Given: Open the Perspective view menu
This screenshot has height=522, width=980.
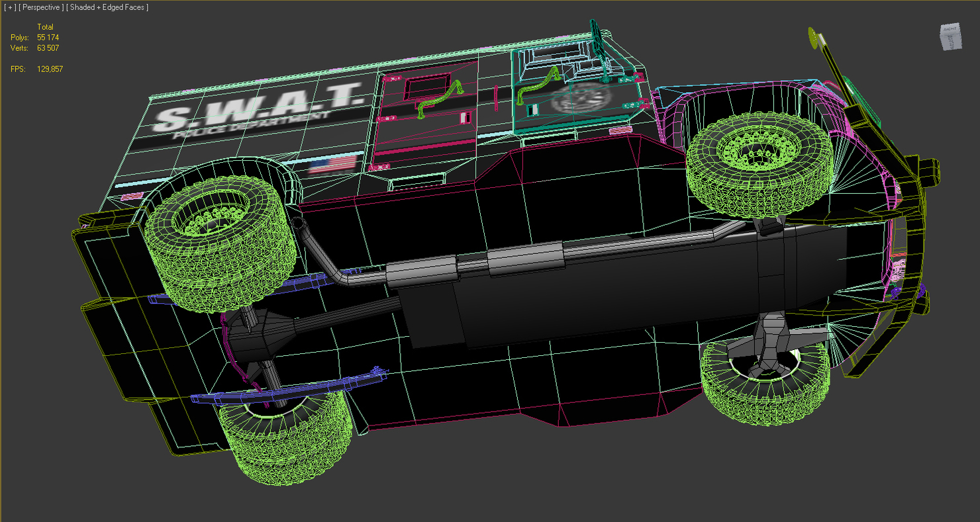Looking at the screenshot, I should [42, 7].
